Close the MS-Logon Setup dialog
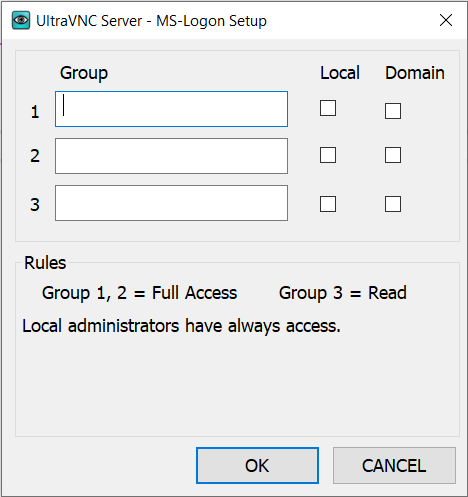 tap(446, 20)
